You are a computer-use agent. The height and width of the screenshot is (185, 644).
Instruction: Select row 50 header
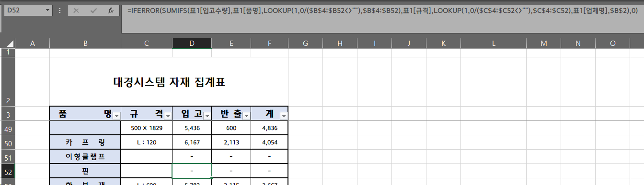tap(8, 142)
